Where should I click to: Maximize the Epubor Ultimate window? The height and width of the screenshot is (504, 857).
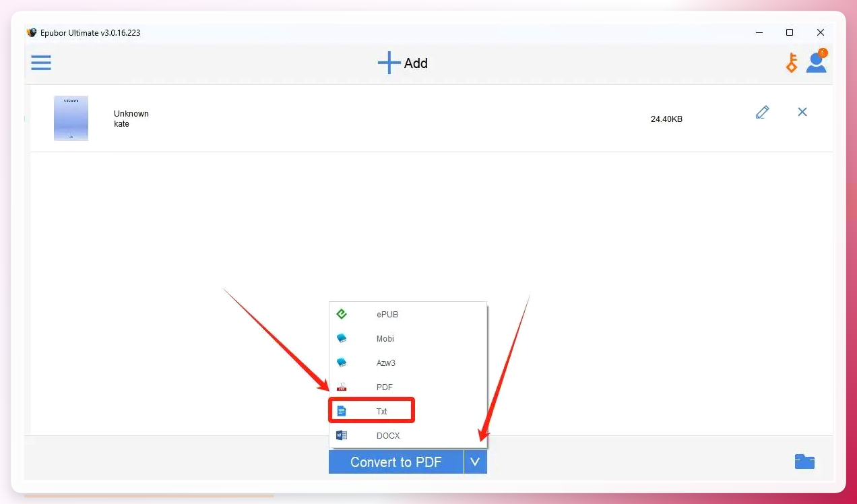click(790, 32)
